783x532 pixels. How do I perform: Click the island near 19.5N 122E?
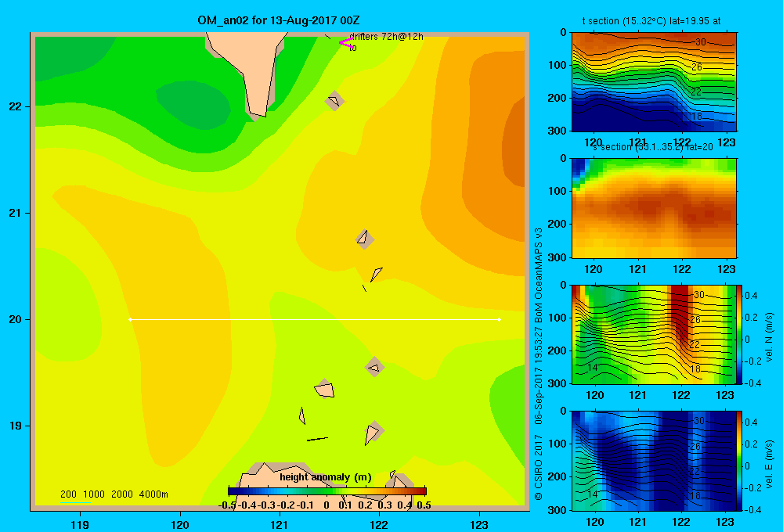tap(374, 367)
